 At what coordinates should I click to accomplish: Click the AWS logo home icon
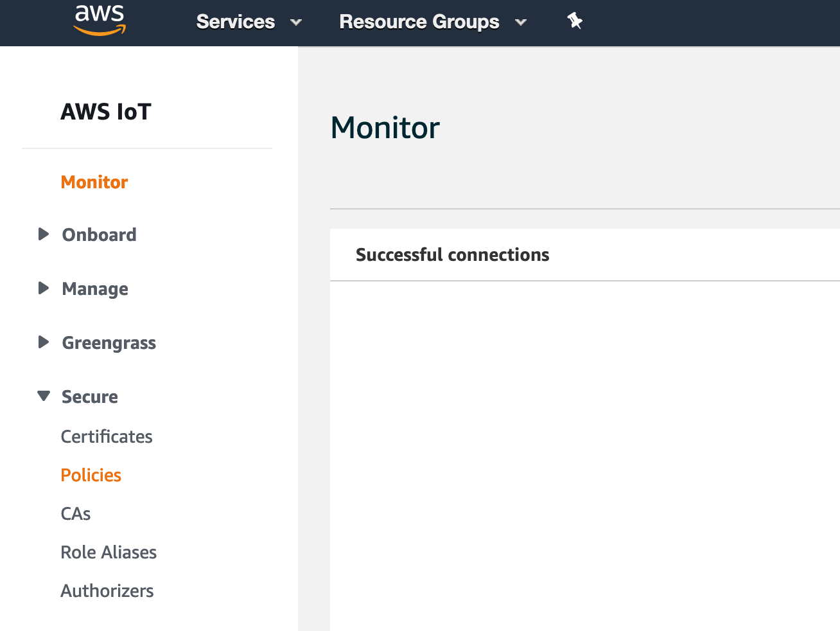(x=100, y=21)
